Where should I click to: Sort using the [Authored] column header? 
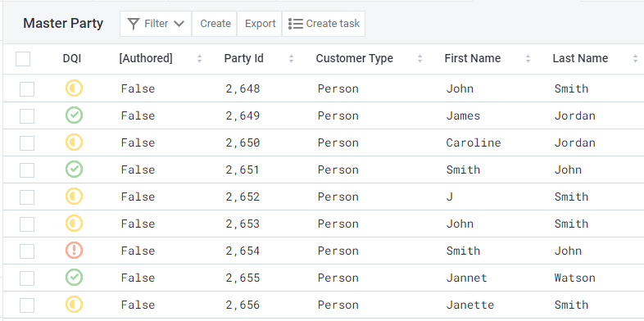[146, 59]
